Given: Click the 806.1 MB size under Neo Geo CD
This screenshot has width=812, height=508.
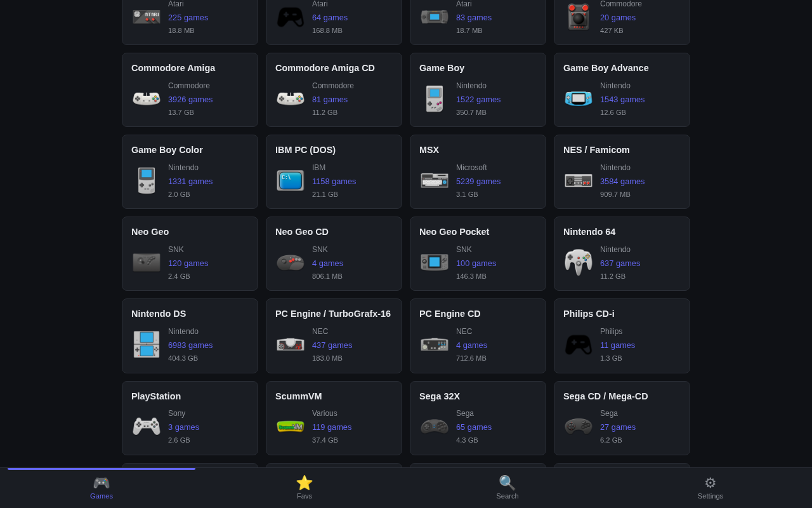Looking at the screenshot, I should tap(327, 276).
